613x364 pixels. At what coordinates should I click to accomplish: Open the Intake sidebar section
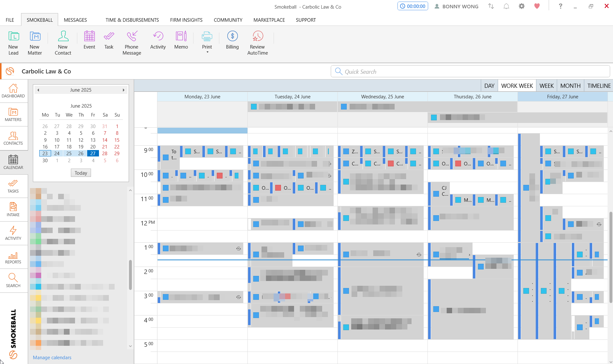pos(13,210)
